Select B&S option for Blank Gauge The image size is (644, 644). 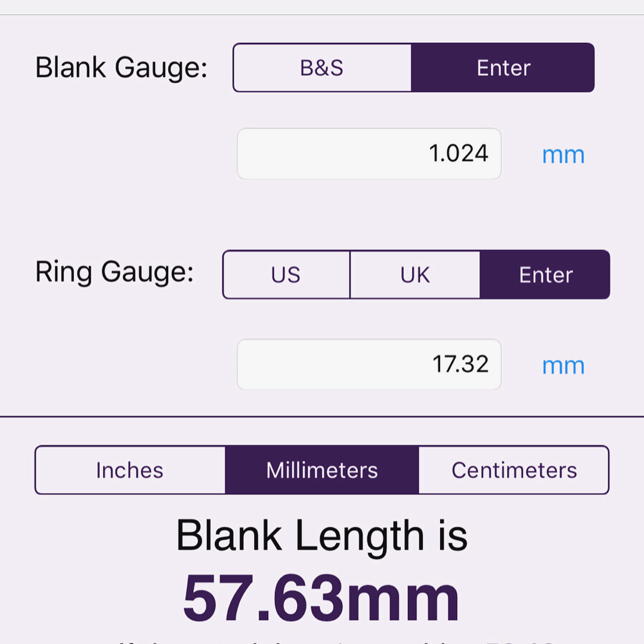pos(322,67)
